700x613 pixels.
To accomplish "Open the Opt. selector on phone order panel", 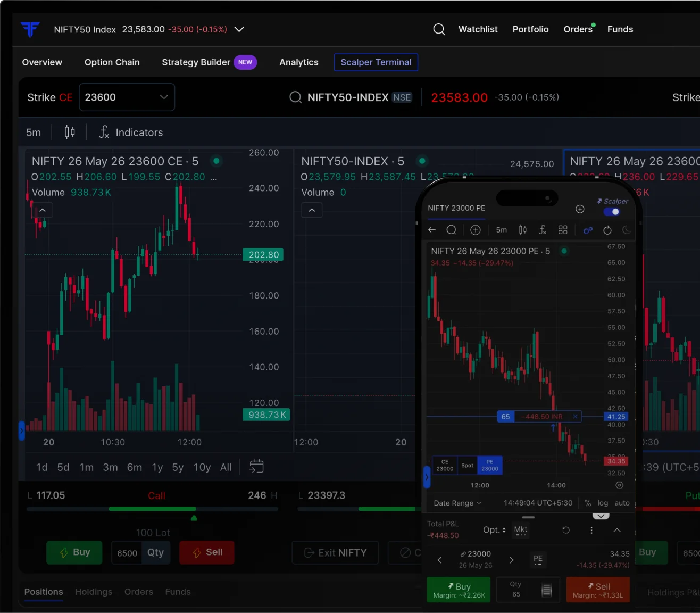I will [494, 530].
